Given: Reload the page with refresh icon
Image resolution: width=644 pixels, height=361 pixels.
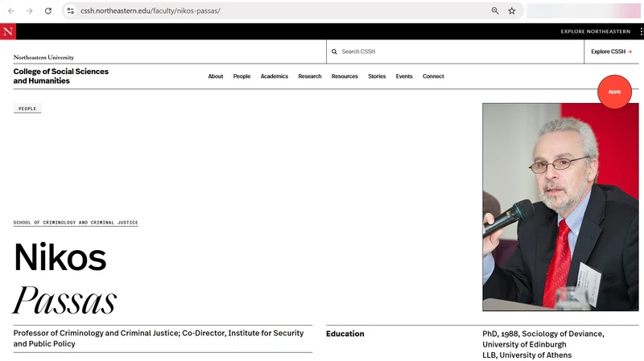Looking at the screenshot, I should (x=48, y=11).
